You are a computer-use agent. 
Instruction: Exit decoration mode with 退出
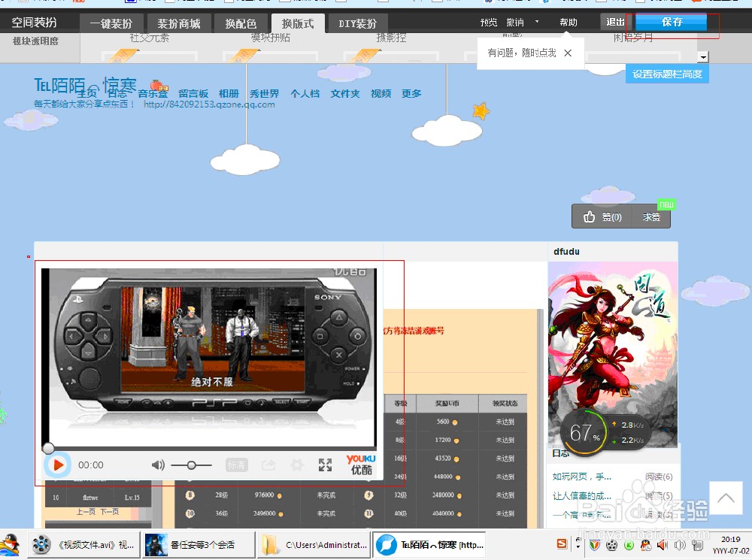[x=615, y=22]
